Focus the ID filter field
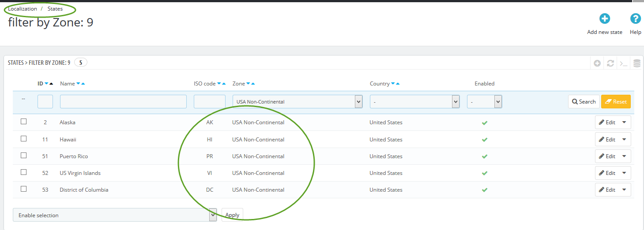Image resolution: width=644 pixels, height=230 pixels. click(x=45, y=102)
